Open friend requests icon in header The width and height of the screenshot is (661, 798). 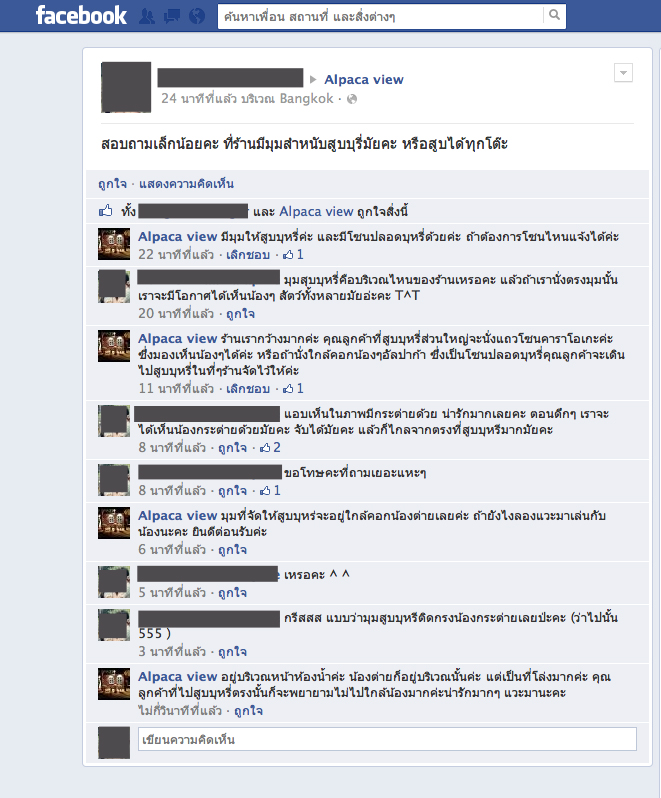coord(147,16)
